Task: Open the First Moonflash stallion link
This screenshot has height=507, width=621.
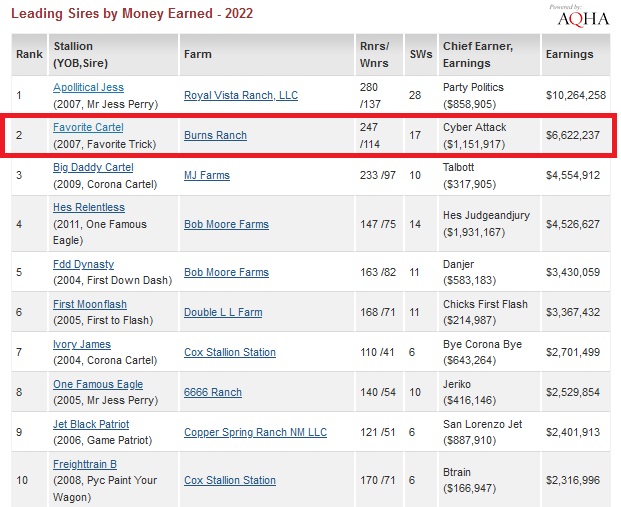Action: 90,305
